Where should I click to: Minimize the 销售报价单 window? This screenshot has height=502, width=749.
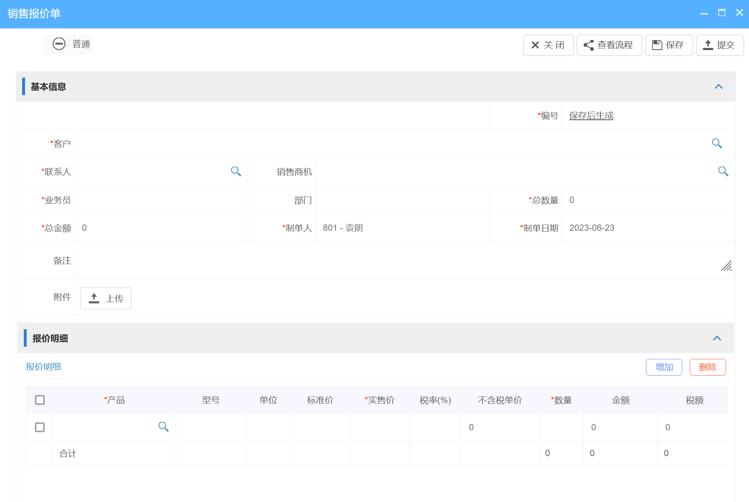point(704,13)
